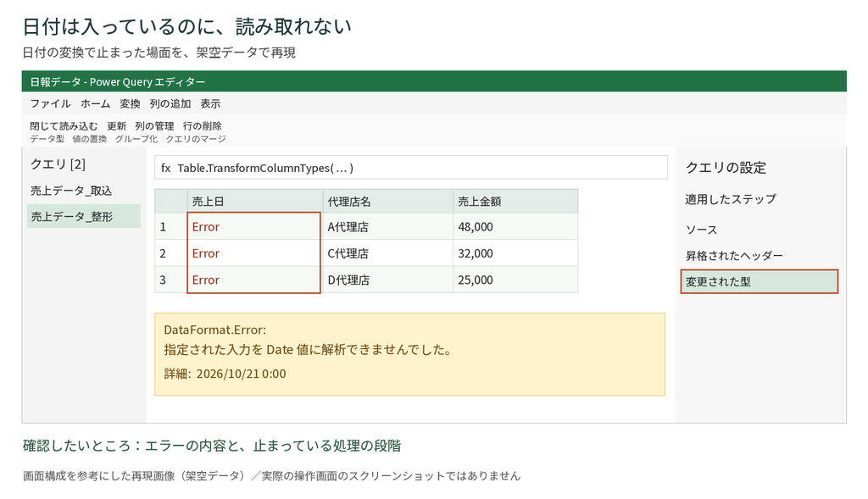868x499 pixels.
Task: Select the 代理店名 column header
Action: click(x=388, y=202)
